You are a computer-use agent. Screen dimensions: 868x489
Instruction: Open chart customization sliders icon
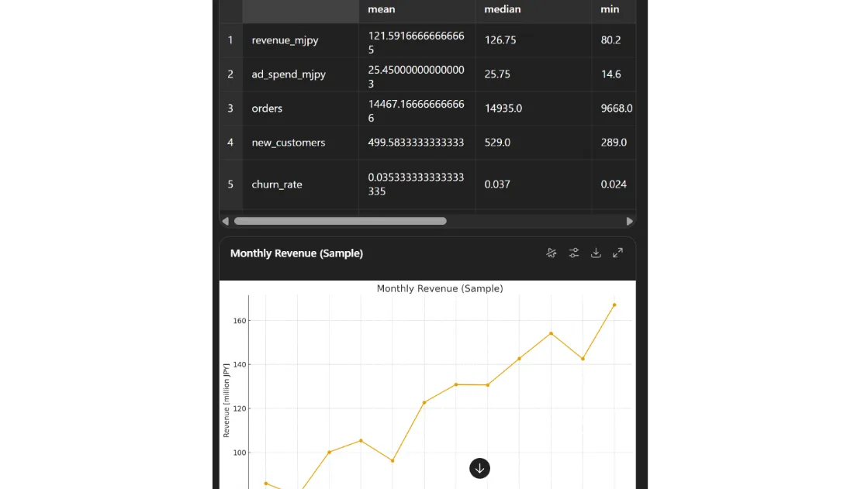pyautogui.click(x=574, y=253)
